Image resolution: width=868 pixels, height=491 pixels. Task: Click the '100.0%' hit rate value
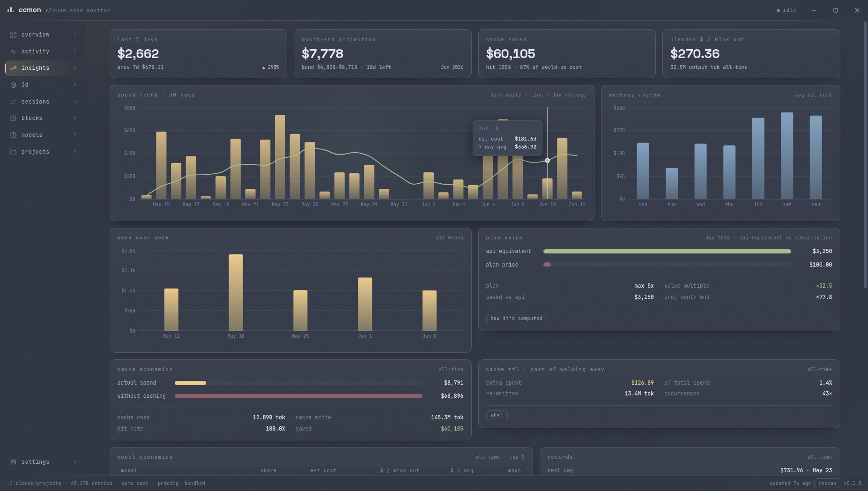pyautogui.click(x=275, y=429)
